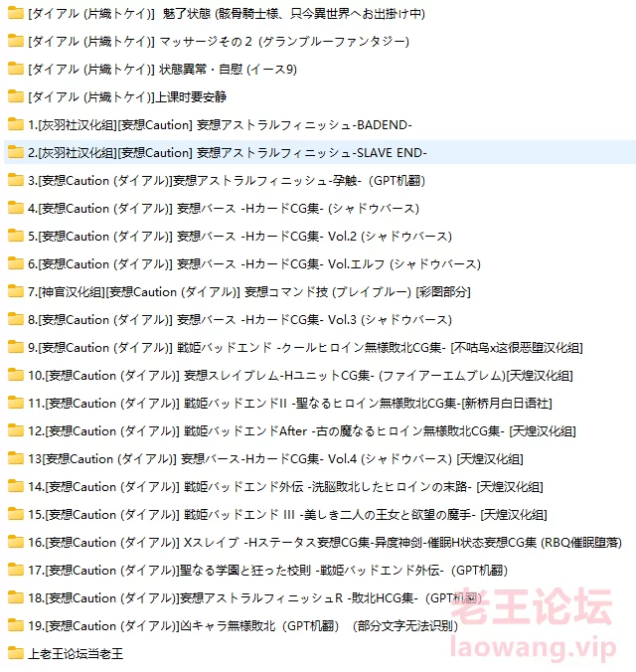Image resolution: width=636 pixels, height=672 pixels.
Task: Select folder name 14. 戦姫バッドエンド外伝
Action: click(x=285, y=487)
